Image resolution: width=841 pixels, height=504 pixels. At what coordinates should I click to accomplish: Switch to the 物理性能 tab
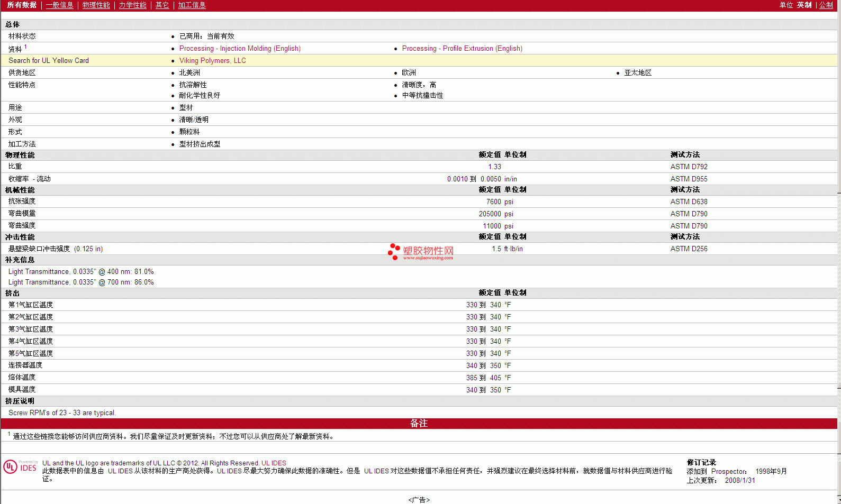click(x=96, y=5)
